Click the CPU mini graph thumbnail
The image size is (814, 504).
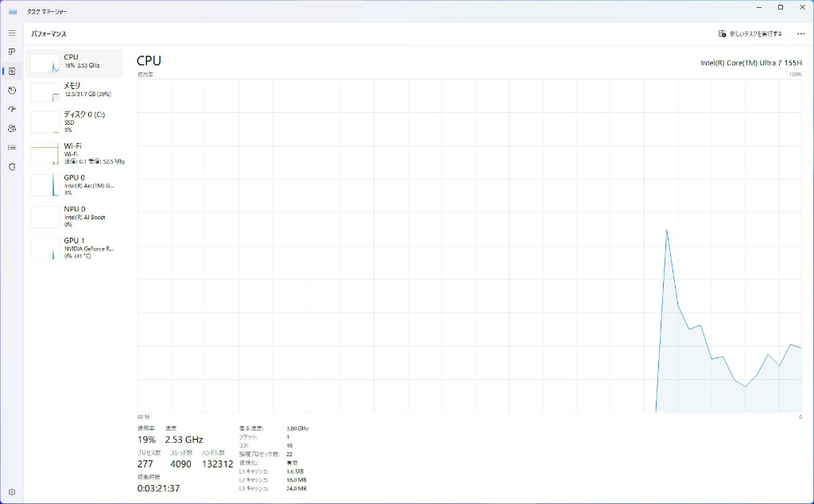(x=45, y=64)
